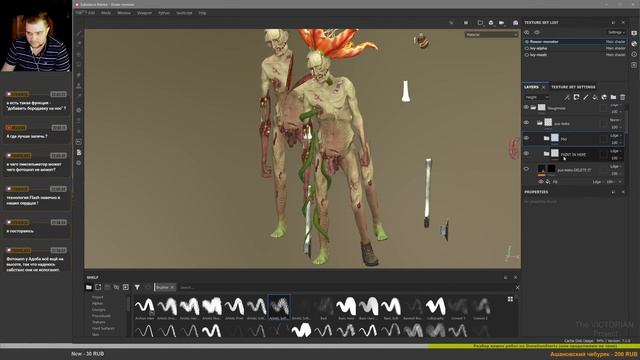The height and width of the screenshot is (360, 640).
Task: Open the Material dropdown in viewport
Action: [491, 35]
